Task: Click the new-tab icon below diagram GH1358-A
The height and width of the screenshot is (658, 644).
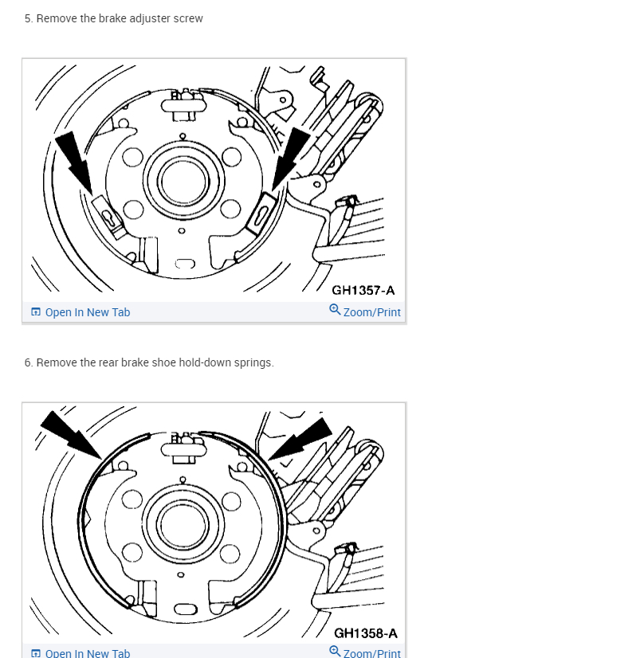Action: click(x=36, y=653)
